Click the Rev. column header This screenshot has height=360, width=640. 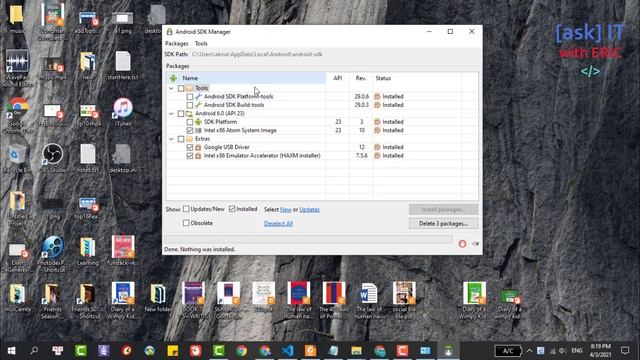click(361, 78)
